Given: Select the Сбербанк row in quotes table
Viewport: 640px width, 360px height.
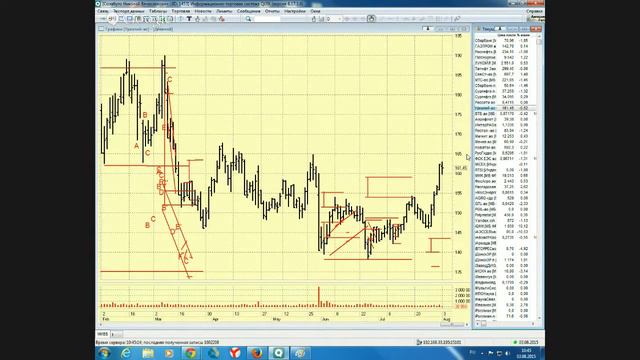Looking at the screenshot, I should pos(505,40).
